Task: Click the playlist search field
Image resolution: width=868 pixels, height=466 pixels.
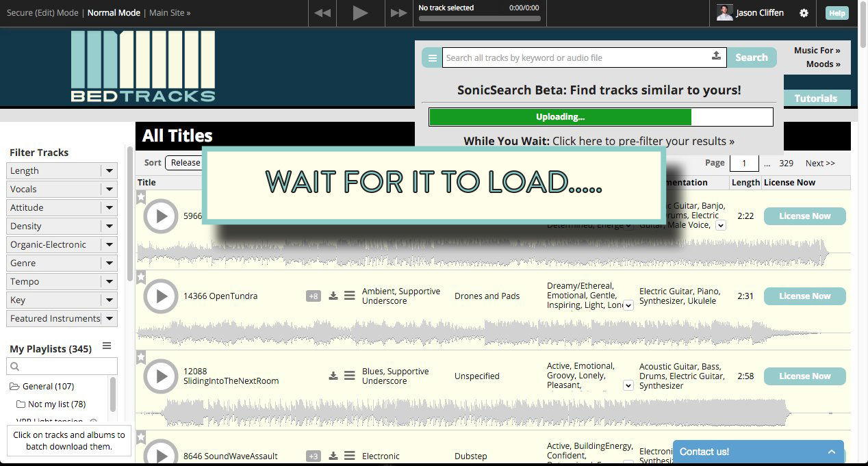Action: pyautogui.click(x=62, y=367)
